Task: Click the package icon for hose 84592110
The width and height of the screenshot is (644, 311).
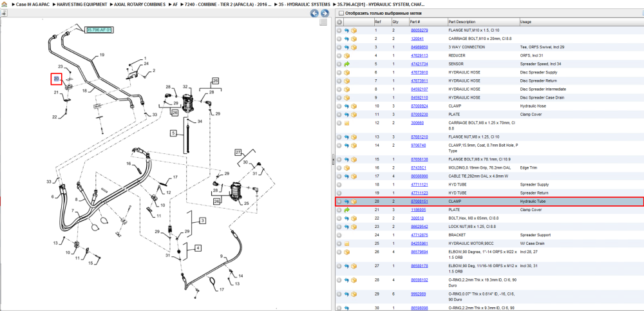Action: point(346,98)
